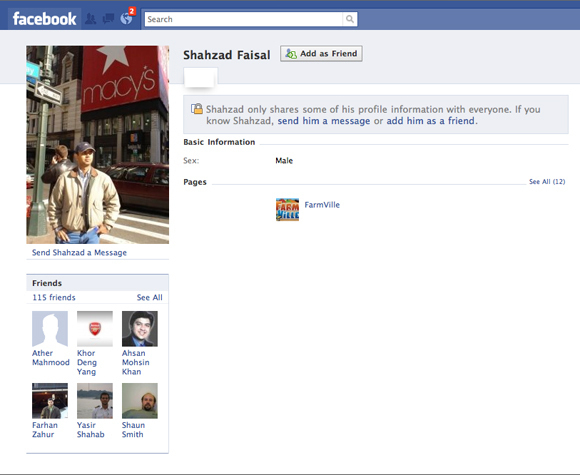Open the messages icon in top bar
This screenshot has width=580, height=475.
pyautogui.click(x=108, y=18)
